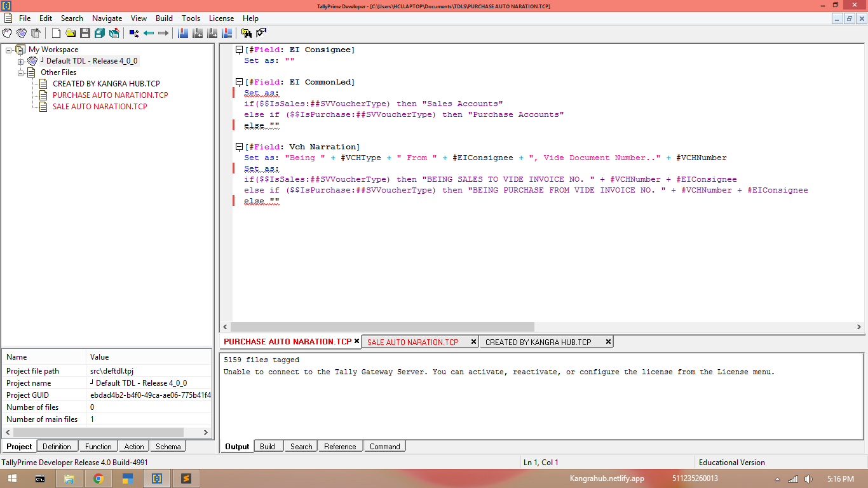Open the Reference output tab
The width and height of the screenshot is (868, 488).
click(340, 447)
